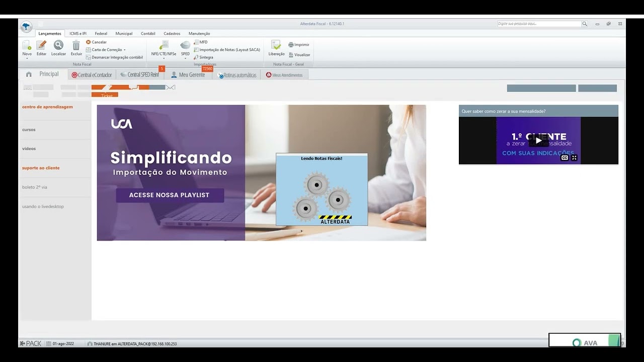Click the Liberação checkmark icon
This screenshot has width=644, height=362.
tap(276, 45)
